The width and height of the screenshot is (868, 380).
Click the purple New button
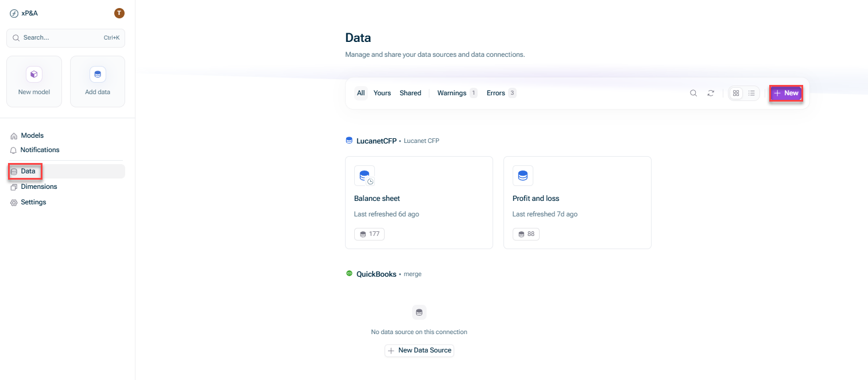(x=786, y=93)
